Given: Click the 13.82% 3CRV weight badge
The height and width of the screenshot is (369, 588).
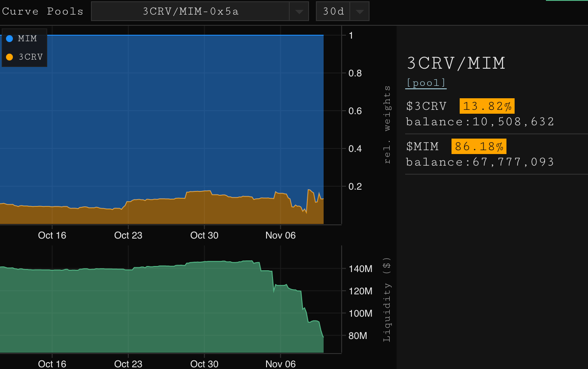Looking at the screenshot, I should coord(487,106).
